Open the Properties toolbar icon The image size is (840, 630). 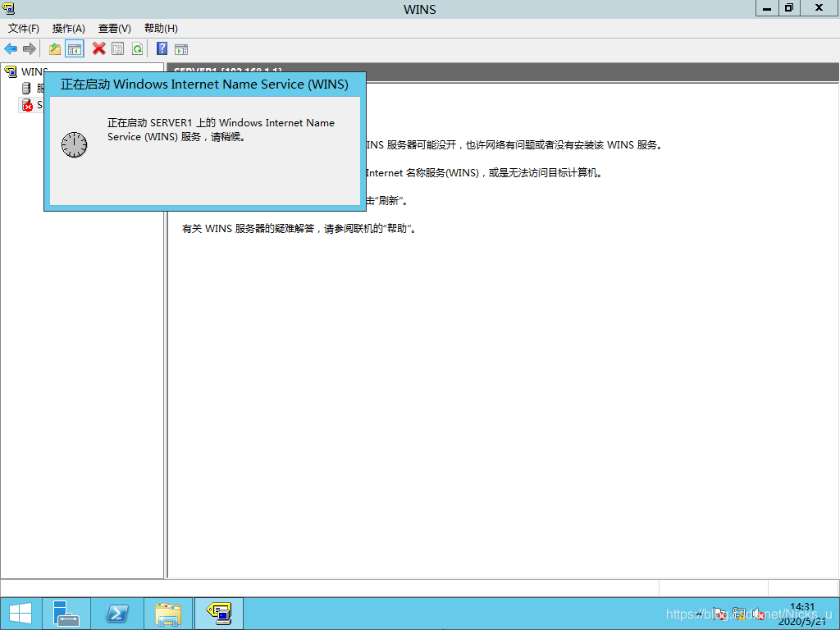(x=118, y=49)
